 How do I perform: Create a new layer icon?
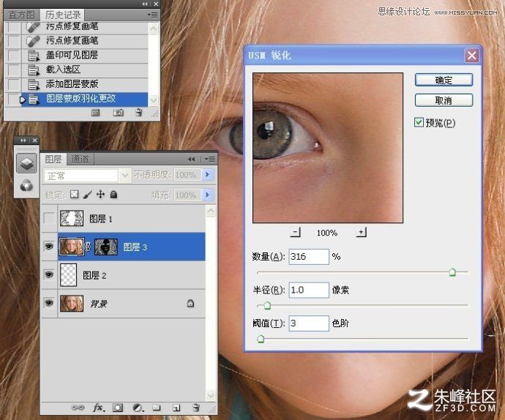point(176,408)
